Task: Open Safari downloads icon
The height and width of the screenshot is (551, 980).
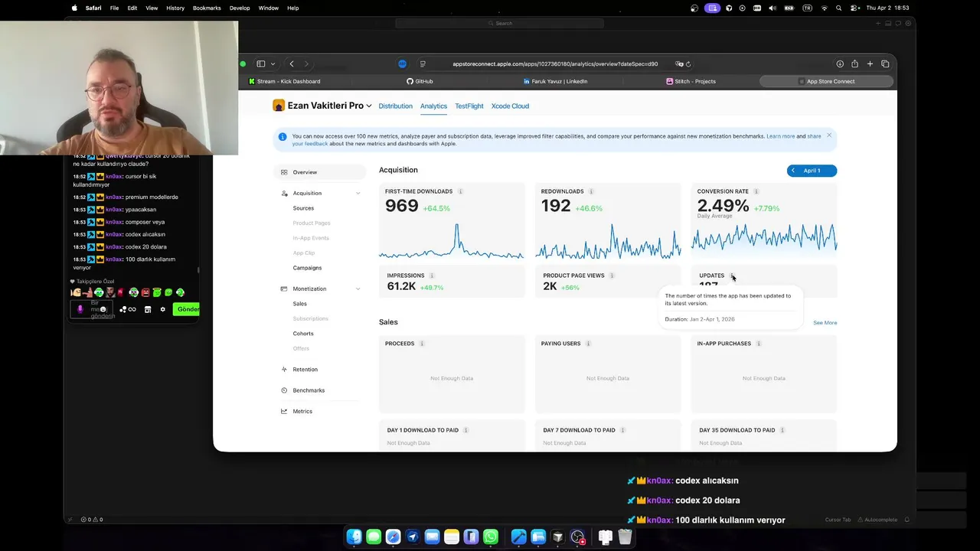Action: coord(840,64)
